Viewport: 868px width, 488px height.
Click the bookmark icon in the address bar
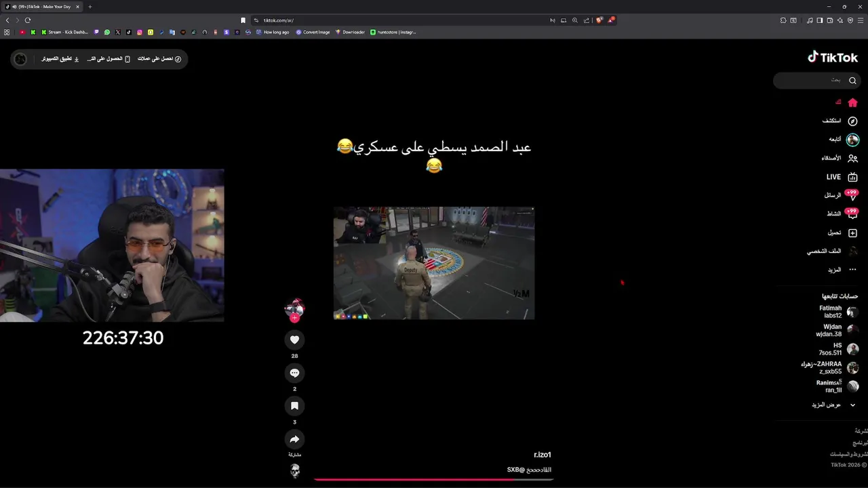243,20
